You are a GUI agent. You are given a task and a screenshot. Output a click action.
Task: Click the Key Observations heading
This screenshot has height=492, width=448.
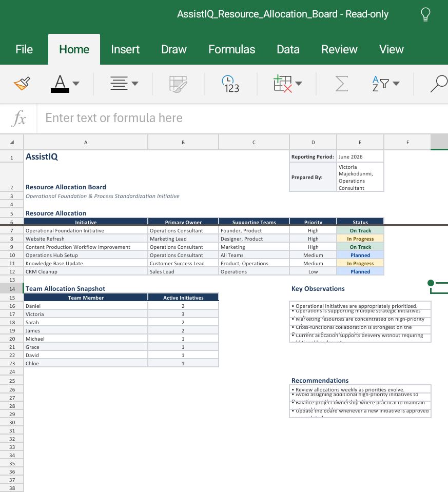(x=318, y=289)
